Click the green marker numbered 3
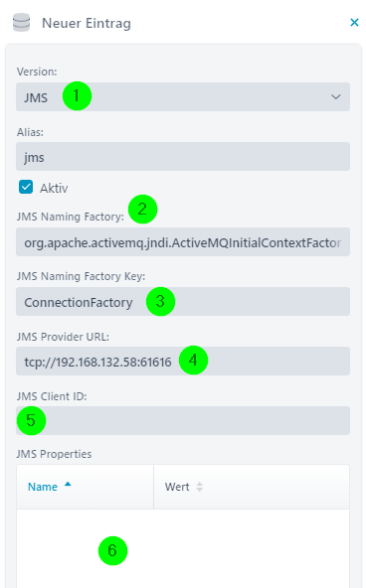Image resolution: width=366 pixels, height=588 pixels. point(161,302)
